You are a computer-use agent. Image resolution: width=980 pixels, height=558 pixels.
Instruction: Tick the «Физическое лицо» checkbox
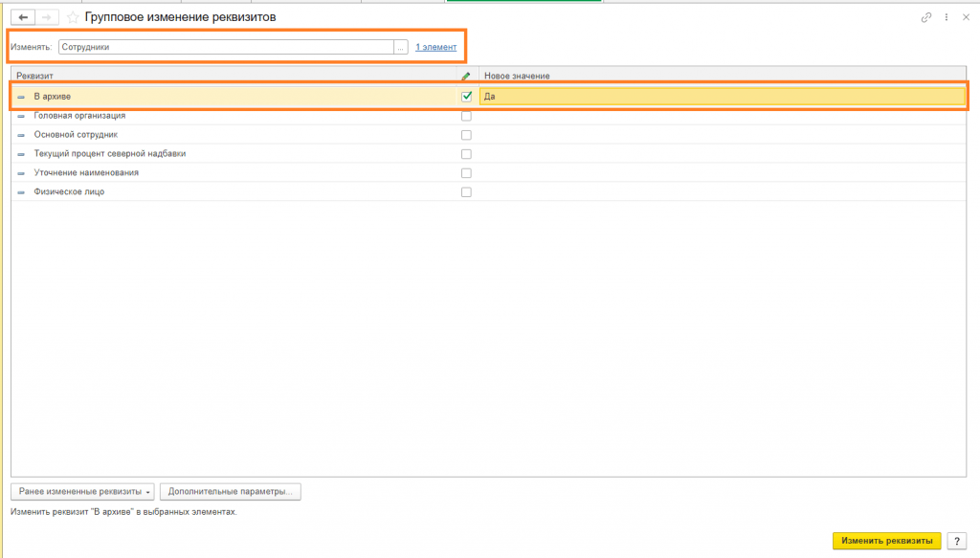[466, 192]
